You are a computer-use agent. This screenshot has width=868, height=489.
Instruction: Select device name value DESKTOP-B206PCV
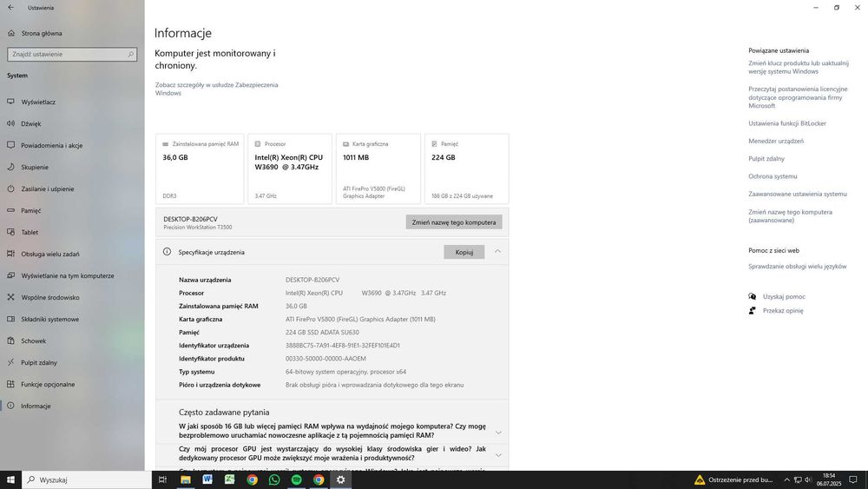pos(312,280)
